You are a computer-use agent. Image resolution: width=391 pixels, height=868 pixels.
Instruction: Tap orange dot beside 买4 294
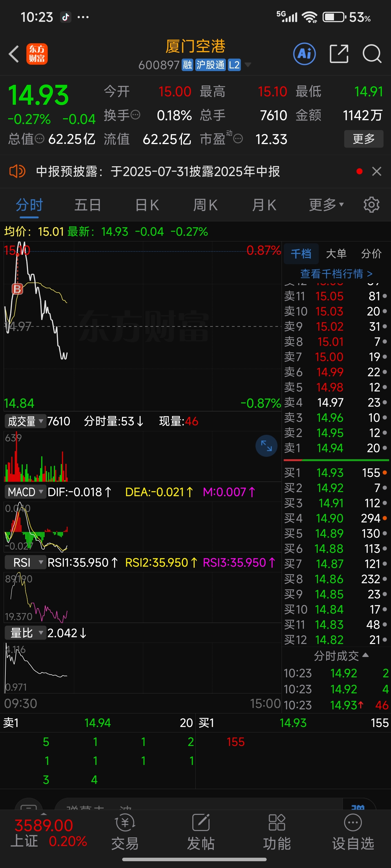384,518
